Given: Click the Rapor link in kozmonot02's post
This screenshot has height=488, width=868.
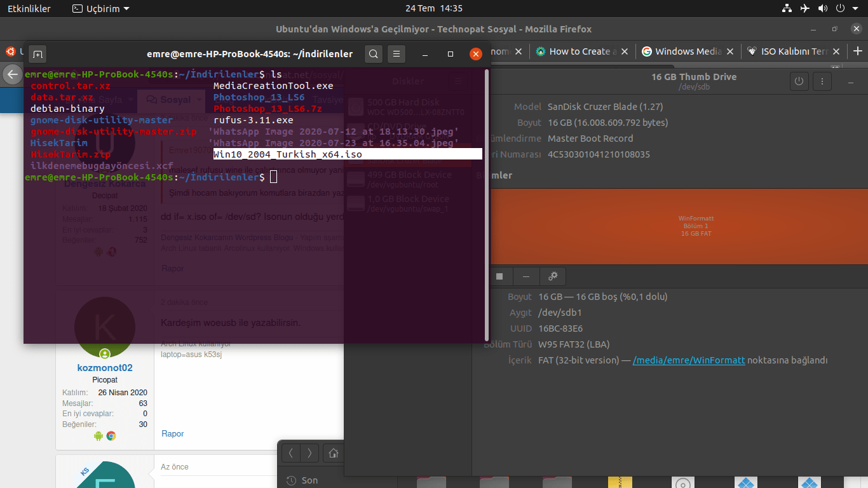Looking at the screenshot, I should tap(173, 434).
